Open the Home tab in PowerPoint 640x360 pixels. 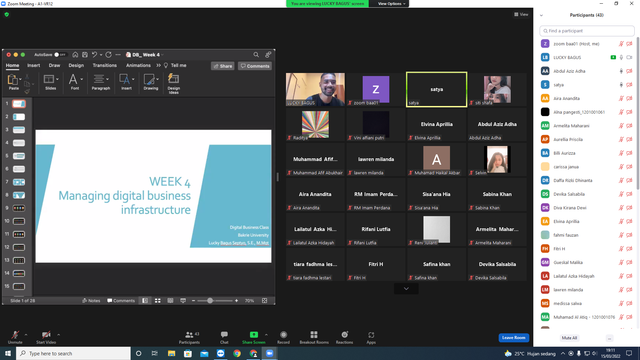12,65
